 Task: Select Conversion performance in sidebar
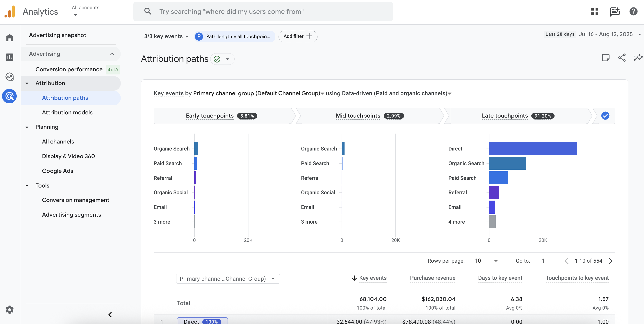click(69, 69)
